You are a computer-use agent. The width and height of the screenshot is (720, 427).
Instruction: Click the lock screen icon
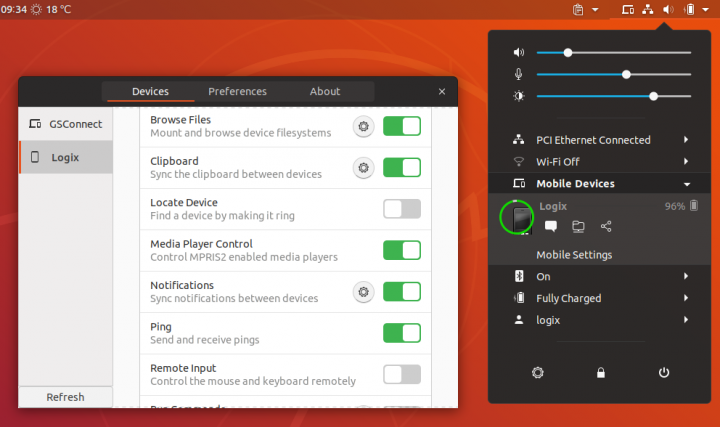click(x=601, y=372)
